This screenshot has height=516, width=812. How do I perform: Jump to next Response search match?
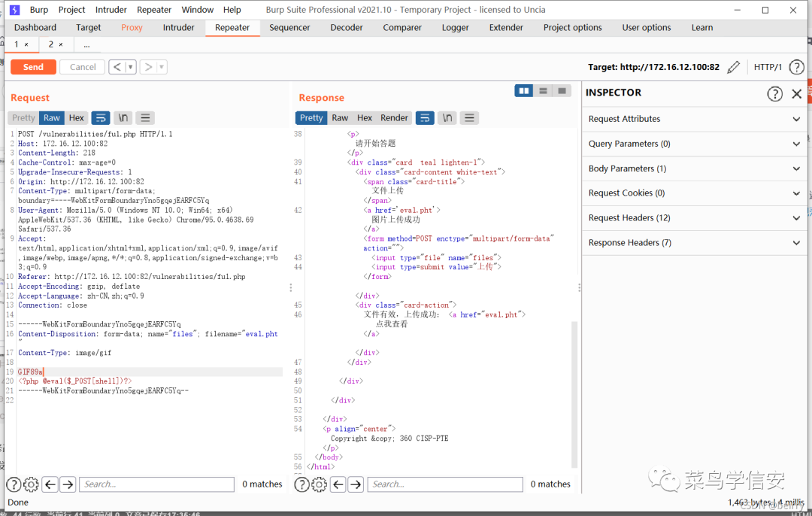[356, 484]
